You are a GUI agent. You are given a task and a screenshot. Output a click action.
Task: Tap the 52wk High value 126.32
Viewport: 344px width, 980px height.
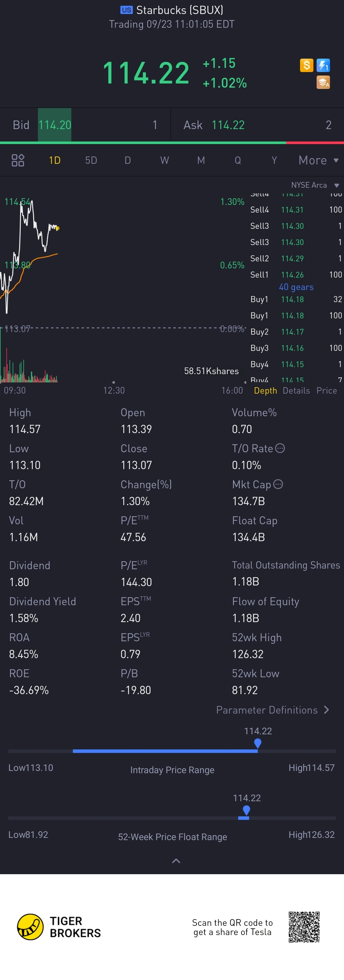(247, 654)
